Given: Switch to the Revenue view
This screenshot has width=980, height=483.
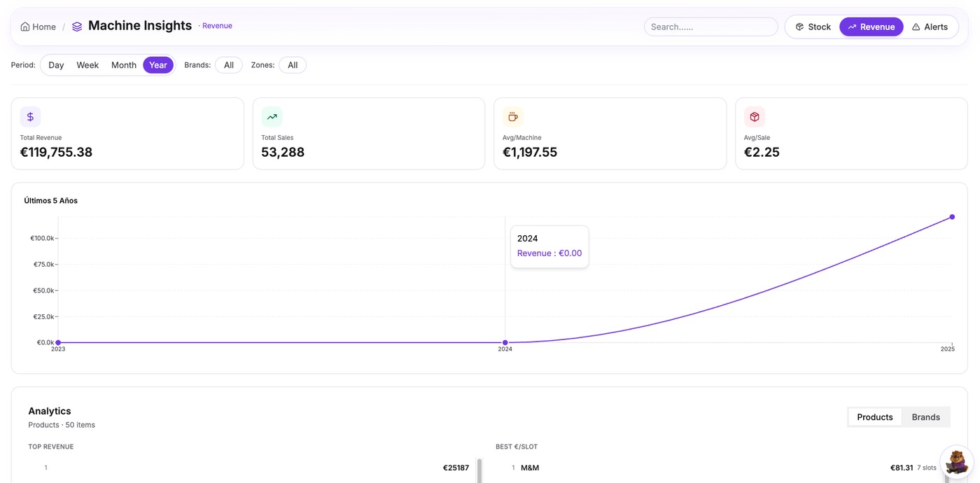Looking at the screenshot, I should 871,26.
